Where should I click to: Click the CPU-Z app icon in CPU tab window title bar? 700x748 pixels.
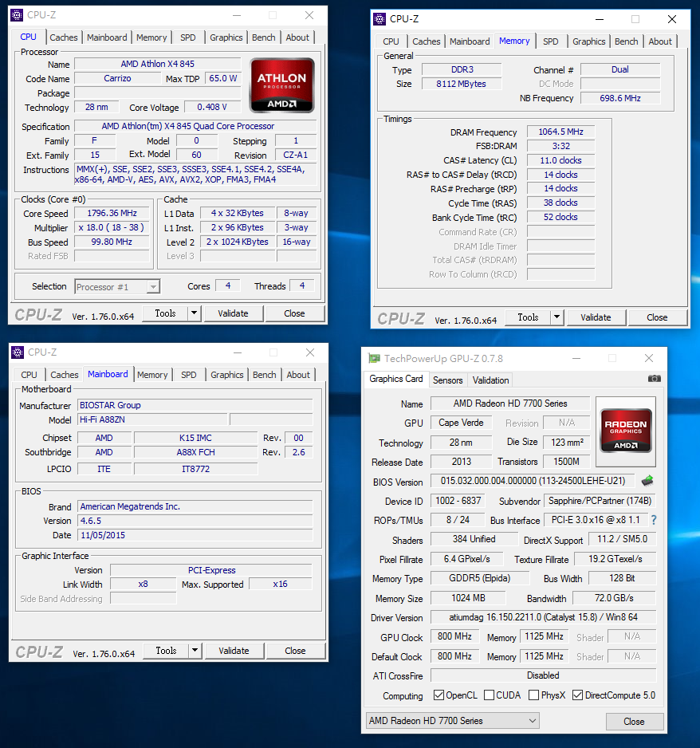point(17,15)
